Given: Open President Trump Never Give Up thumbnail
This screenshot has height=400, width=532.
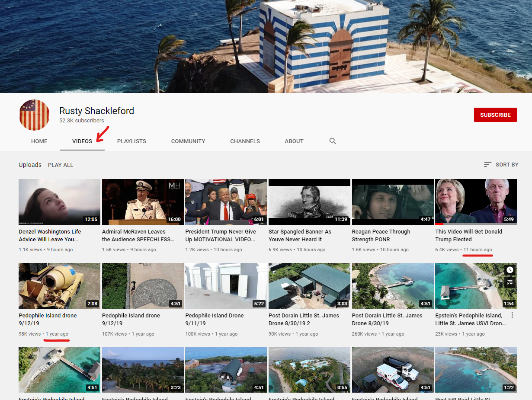Looking at the screenshot, I should (226, 202).
